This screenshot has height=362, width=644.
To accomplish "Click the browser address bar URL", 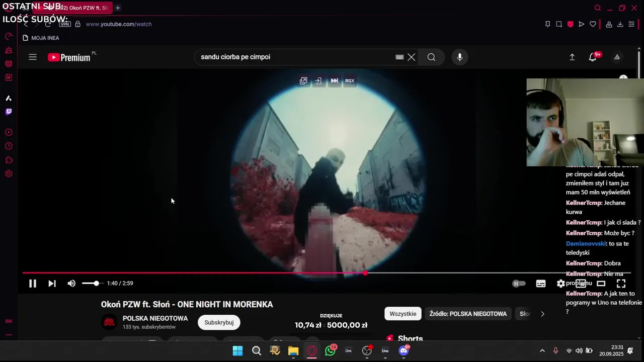I will [x=118, y=24].
